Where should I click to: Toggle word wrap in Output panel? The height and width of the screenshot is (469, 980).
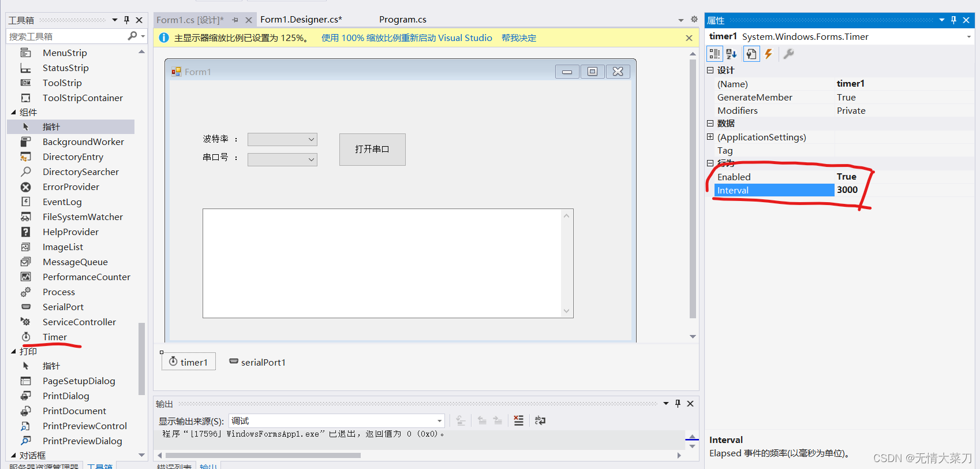click(x=540, y=420)
